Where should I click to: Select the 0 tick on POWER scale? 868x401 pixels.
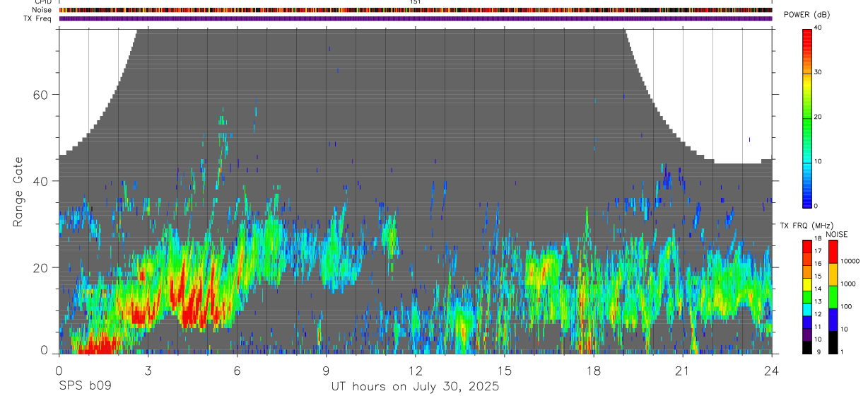(816, 206)
